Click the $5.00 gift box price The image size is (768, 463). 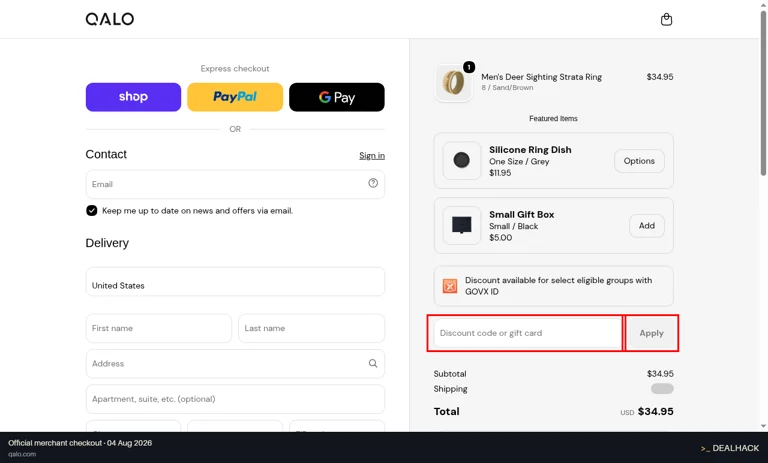(x=501, y=238)
